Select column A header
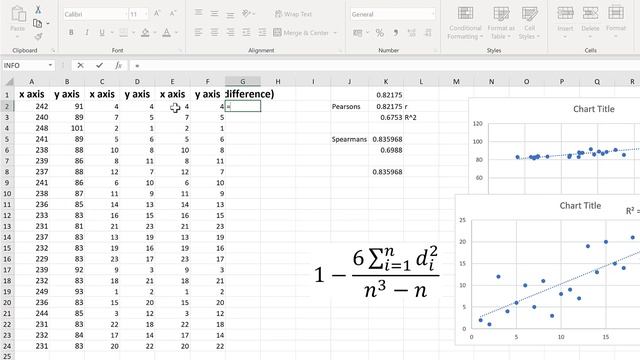640x360 pixels. click(31, 82)
